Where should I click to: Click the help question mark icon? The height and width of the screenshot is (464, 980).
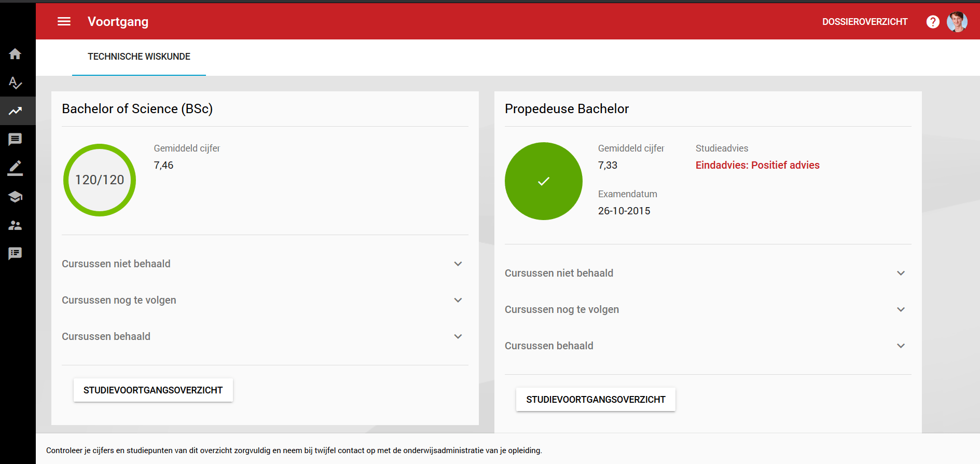[x=933, y=22]
